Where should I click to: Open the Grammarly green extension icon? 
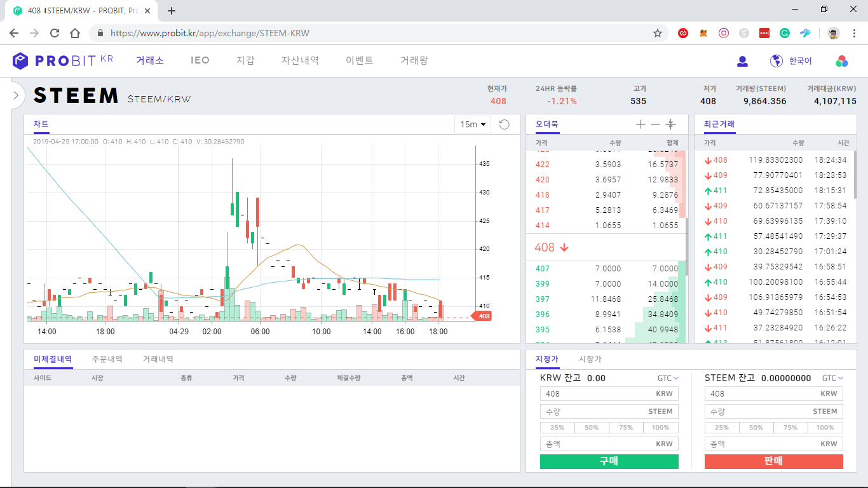[785, 33]
